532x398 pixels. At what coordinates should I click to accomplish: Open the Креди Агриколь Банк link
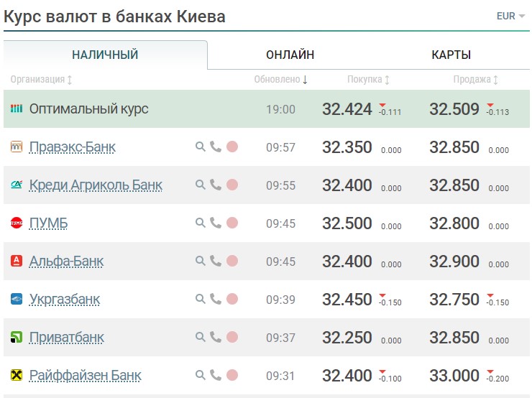click(x=96, y=185)
